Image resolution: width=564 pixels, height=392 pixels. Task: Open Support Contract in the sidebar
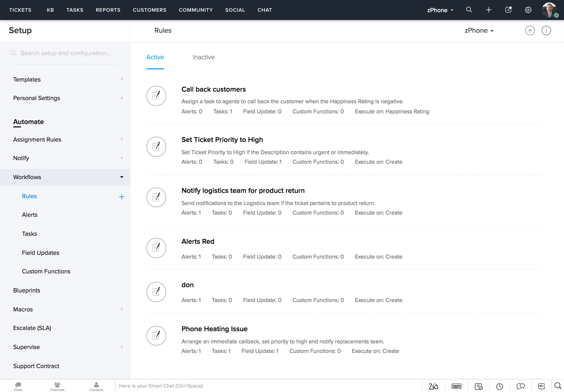coord(36,366)
